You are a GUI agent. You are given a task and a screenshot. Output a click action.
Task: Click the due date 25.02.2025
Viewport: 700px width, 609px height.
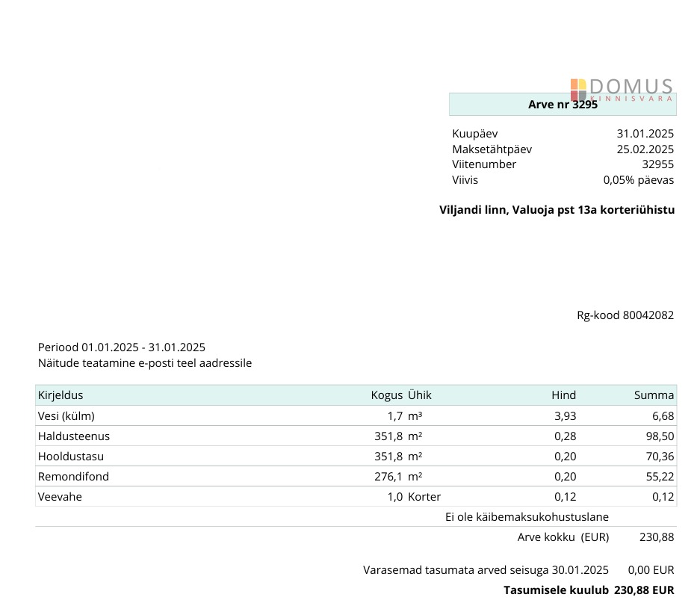click(x=645, y=149)
